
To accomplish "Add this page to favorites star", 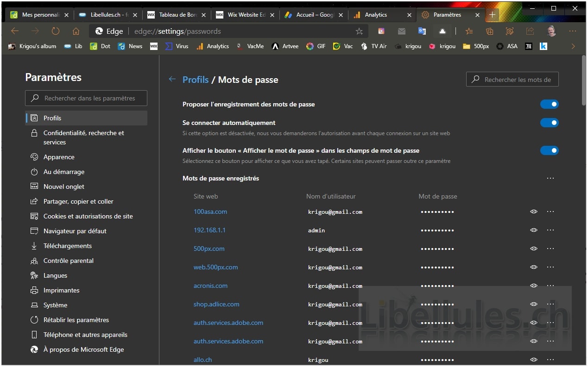I will 359,31.
